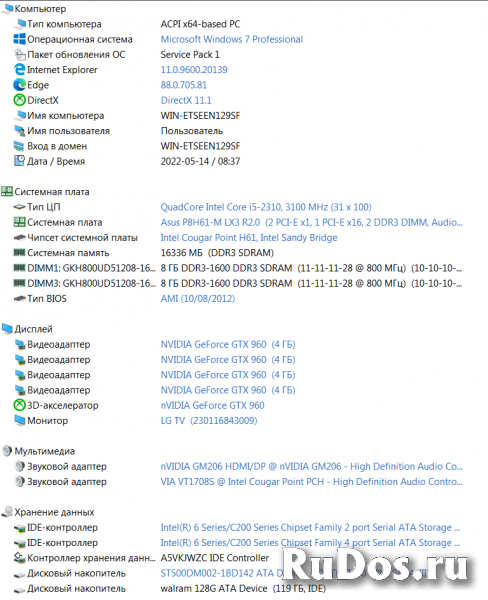Select the Дисплей section heading

(33, 329)
